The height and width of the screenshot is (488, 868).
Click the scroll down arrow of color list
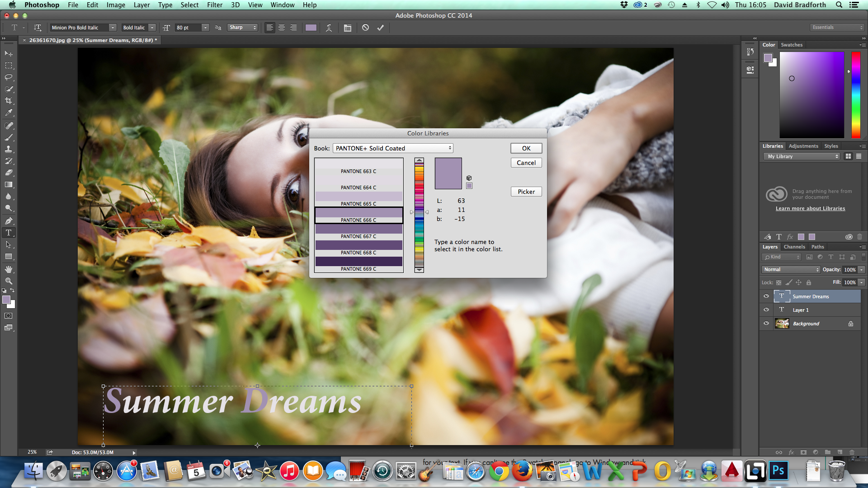(x=419, y=270)
